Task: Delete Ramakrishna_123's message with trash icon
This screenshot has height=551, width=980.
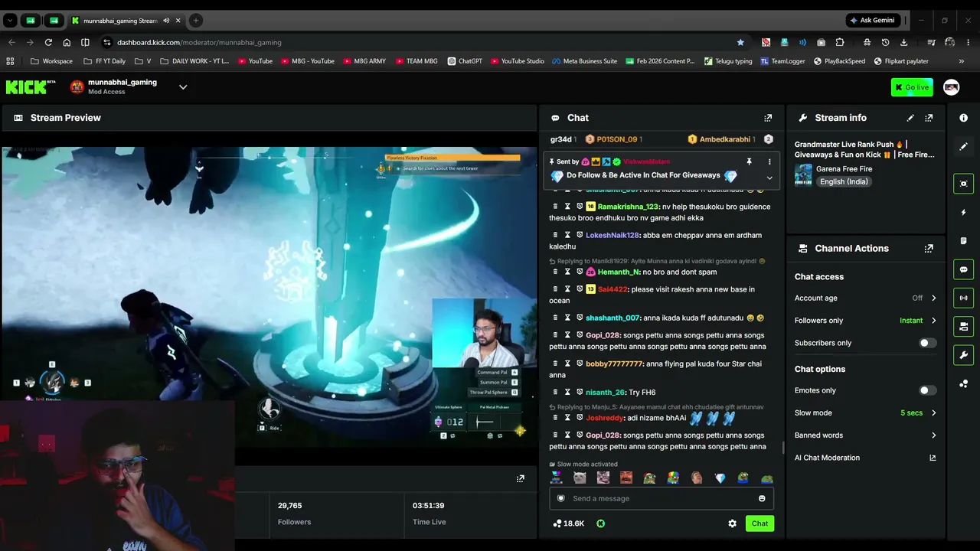Action: pyautogui.click(x=556, y=207)
